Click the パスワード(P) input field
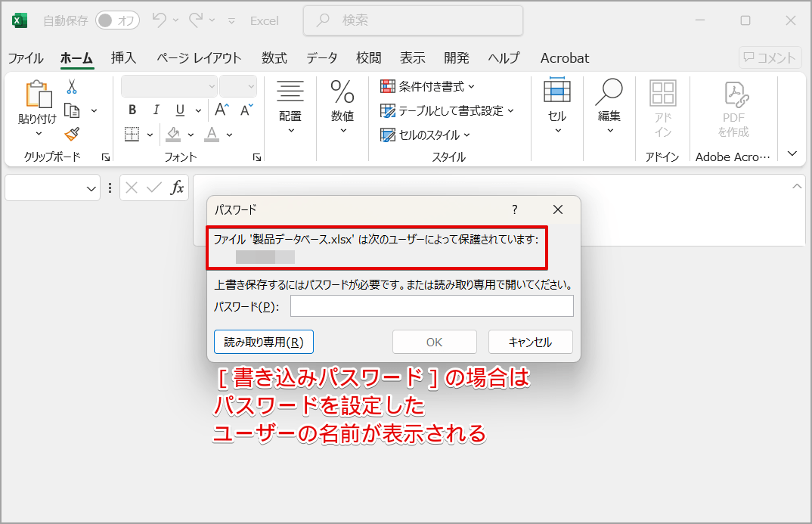 (x=432, y=306)
